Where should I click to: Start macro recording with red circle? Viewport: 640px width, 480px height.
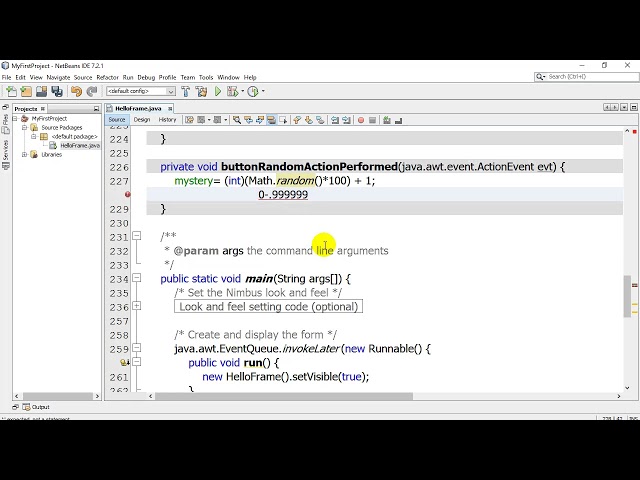tap(361, 120)
